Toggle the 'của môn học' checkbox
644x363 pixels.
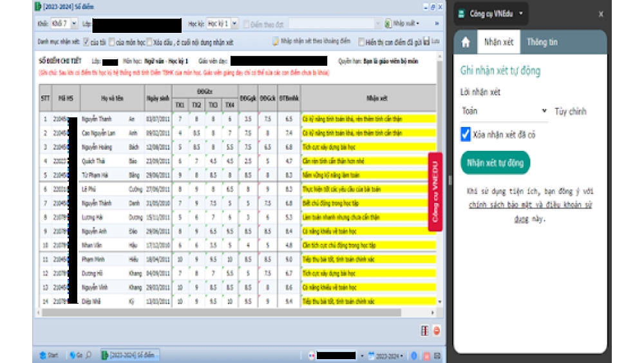(x=111, y=42)
